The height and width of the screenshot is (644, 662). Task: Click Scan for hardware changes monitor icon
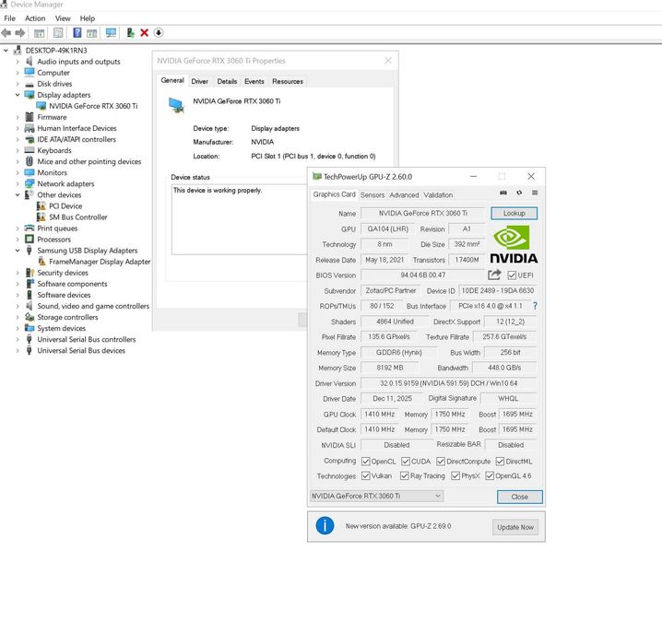(111, 33)
